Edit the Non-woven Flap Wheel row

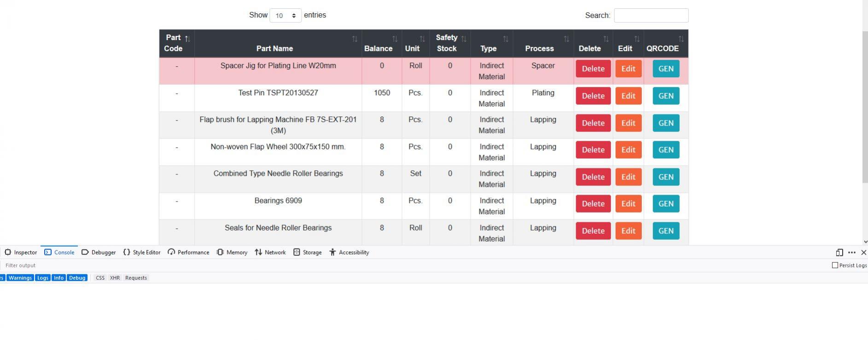point(629,150)
